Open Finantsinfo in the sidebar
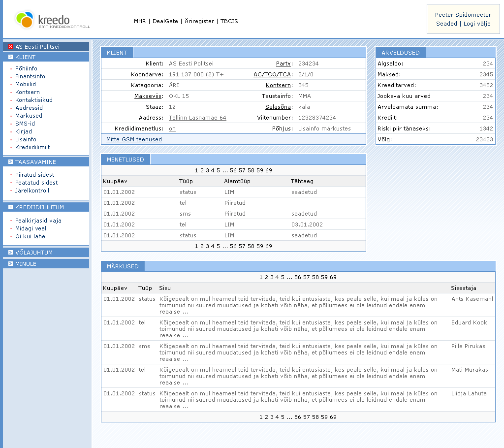The image size is (504, 448). pyautogui.click(x=30, y=76)
